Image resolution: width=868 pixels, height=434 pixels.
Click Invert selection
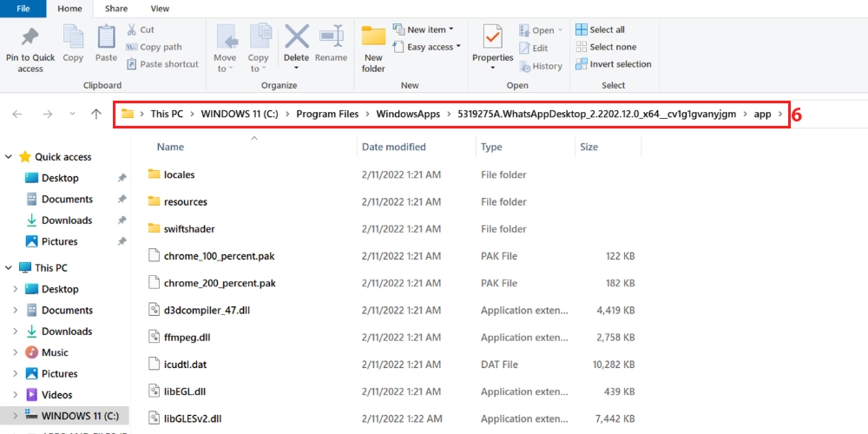[614, 64]
